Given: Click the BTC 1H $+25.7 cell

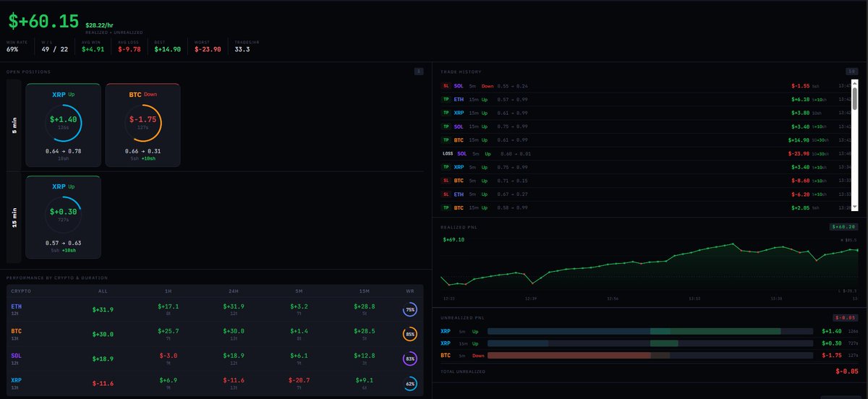Looking at the screenshot, I should 169,332.
